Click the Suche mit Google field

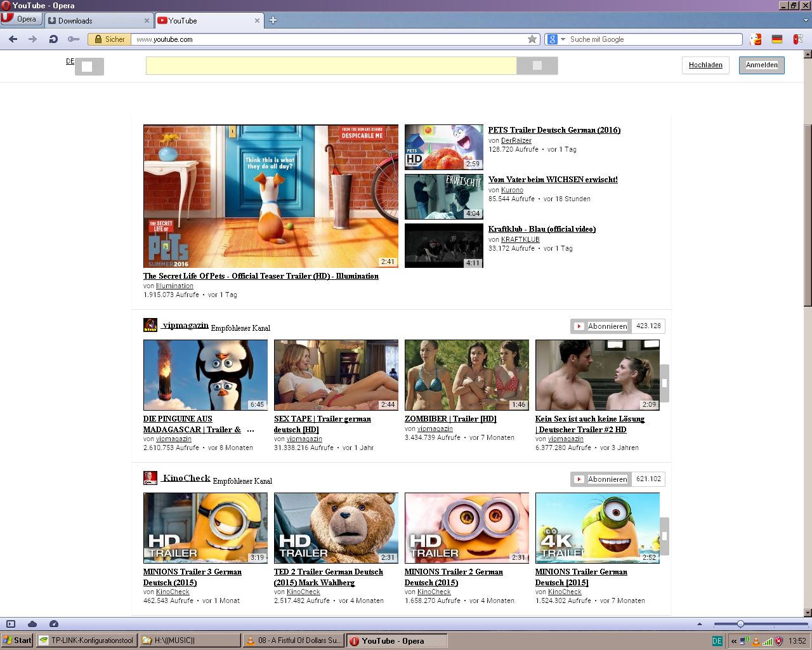[655, 39]
